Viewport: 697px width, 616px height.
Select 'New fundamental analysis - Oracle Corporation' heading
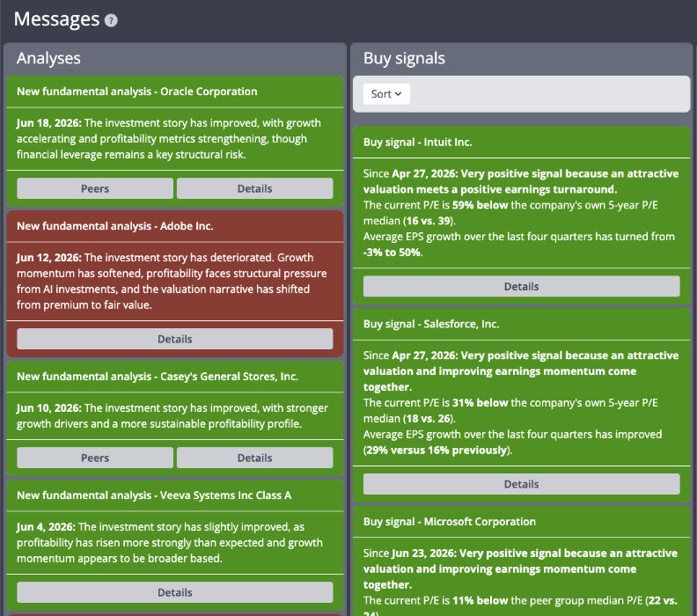[137, 92]
